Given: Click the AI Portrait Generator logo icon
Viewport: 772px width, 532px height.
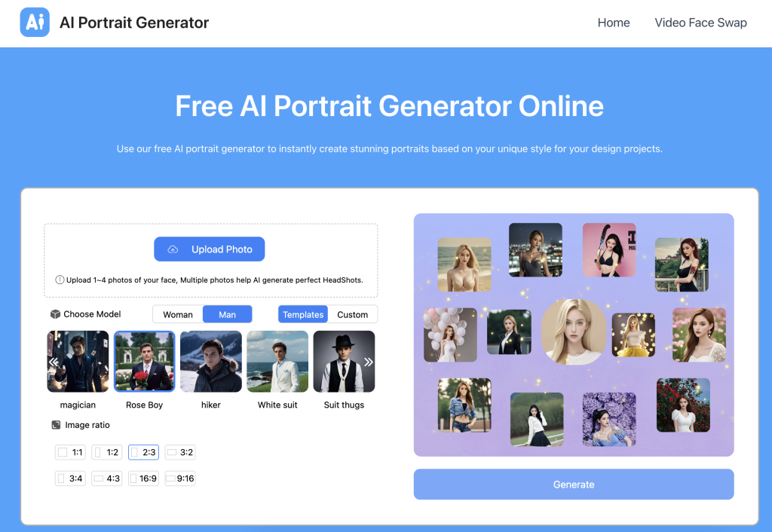Looking at the screenshot, I should 35,22.
